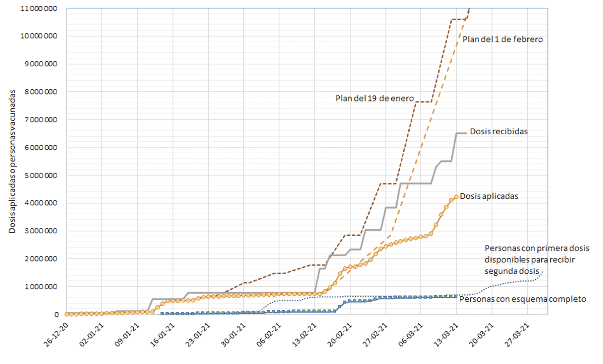
Task: Click the 30-01-21 date axis label
Action: (x=234, y=335)
